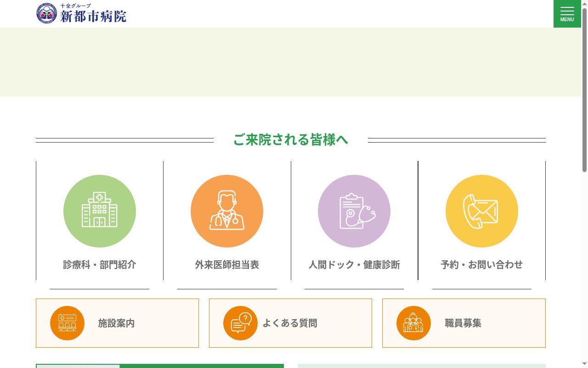The width and height of the screenshot is (588, 368).
Task: Click the green hospital building icon
Action: point(100,211)
